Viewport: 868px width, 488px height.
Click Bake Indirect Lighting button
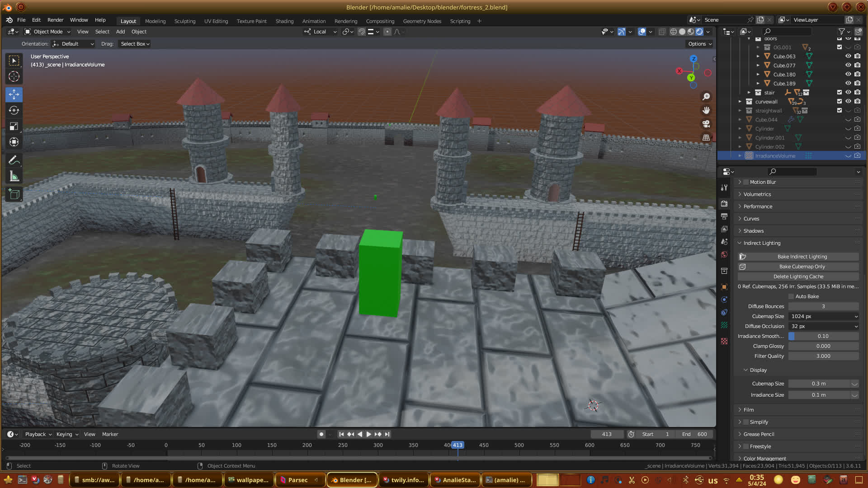(802, 257)
